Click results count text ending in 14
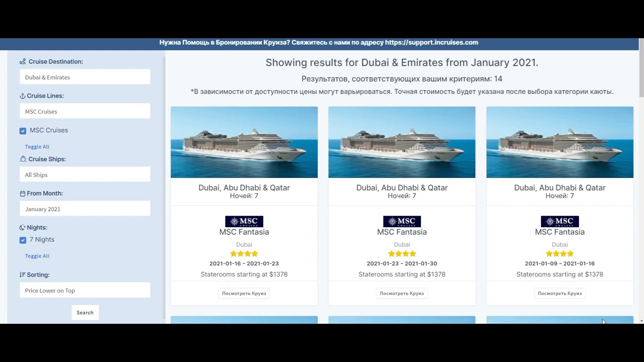Screen dimensions: 644x362 point(402,79)
